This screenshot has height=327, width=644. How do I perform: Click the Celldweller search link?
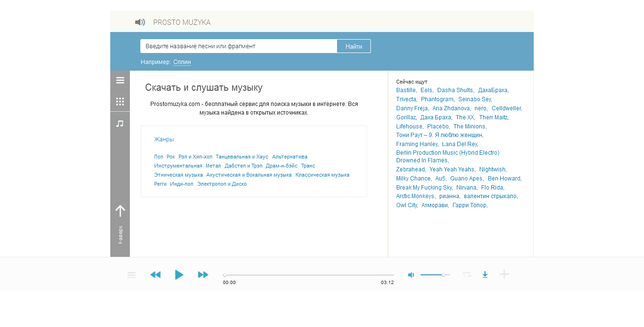coord(506,108)
